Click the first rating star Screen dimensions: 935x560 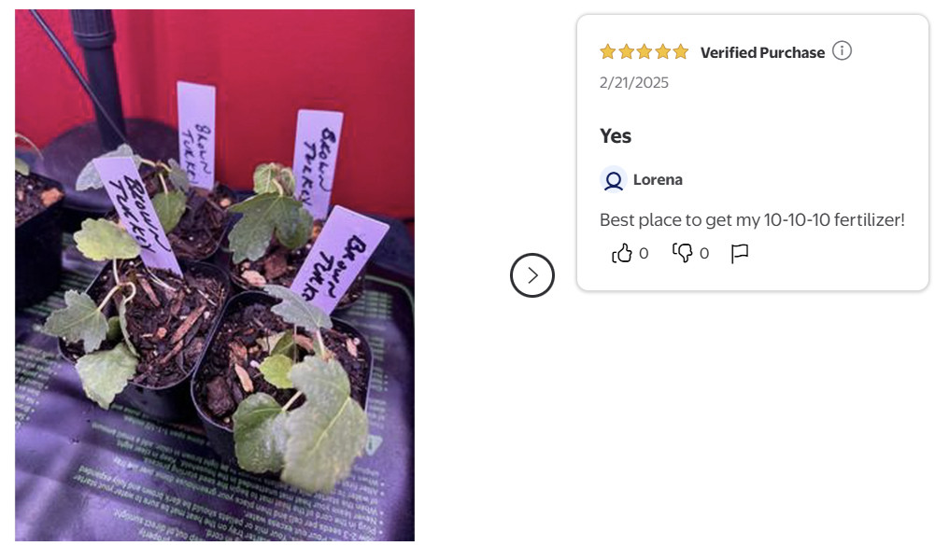[608, 52]
